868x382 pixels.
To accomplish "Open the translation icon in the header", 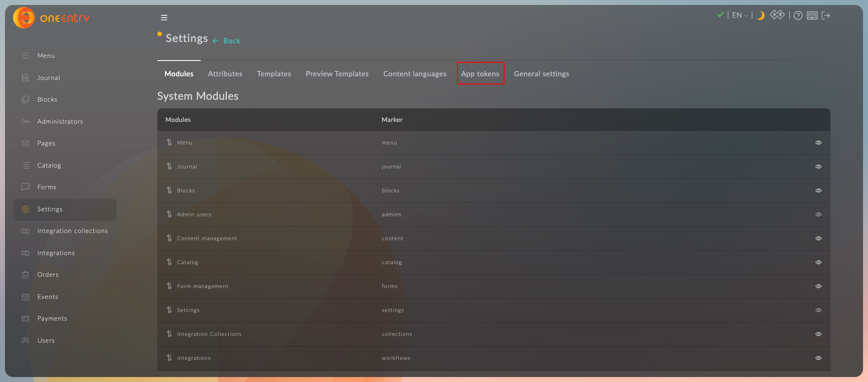I will pos(777,15).
